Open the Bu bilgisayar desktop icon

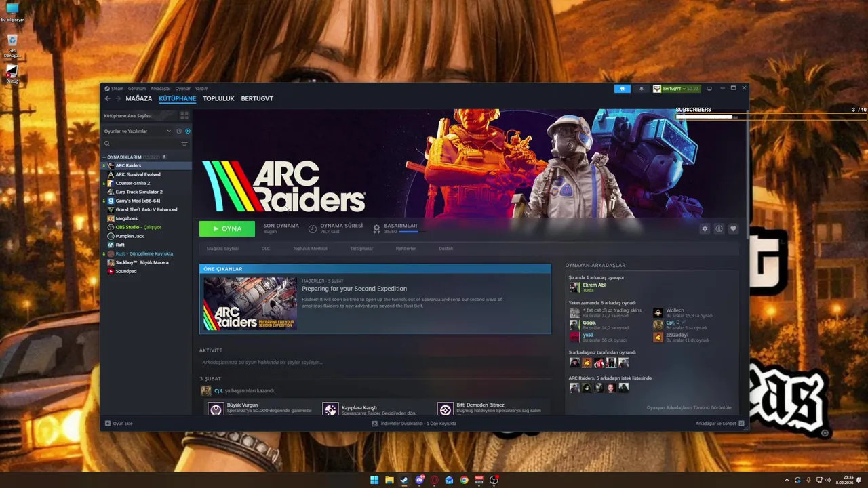(12, 12)
